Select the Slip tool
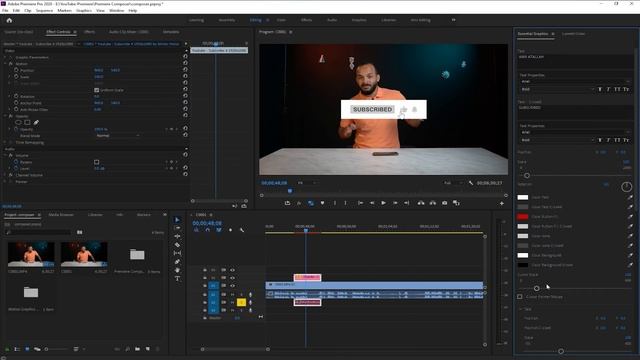This screenshot has height=360, width=640. (177, 253)
